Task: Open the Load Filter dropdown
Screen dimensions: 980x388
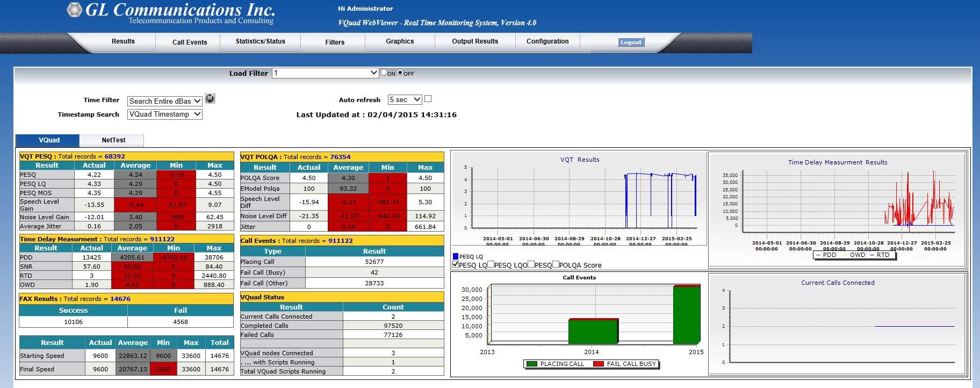Action: click(326, 73)
